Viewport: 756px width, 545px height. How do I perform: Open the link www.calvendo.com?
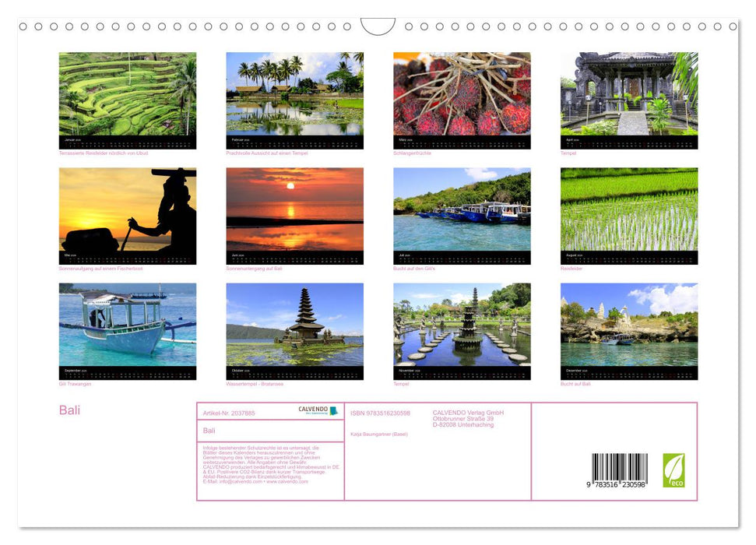coord(287,483)
